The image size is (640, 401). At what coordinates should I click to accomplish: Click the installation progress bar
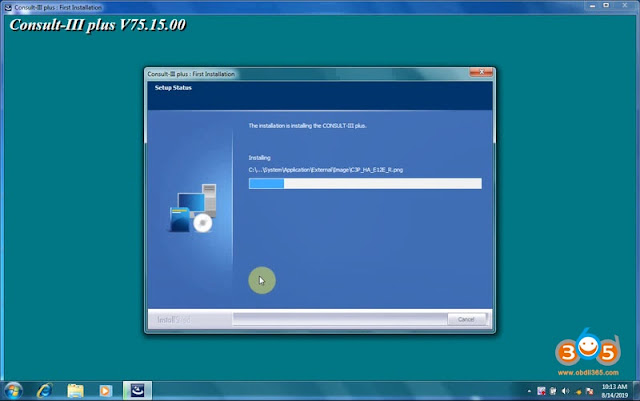click(365, 183)
